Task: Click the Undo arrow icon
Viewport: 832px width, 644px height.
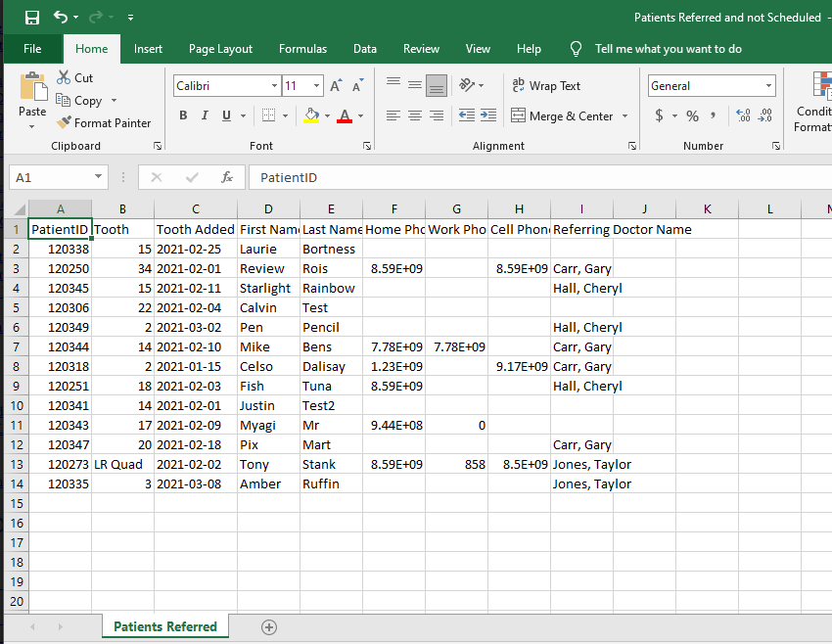Action: (x=62, y=18)
